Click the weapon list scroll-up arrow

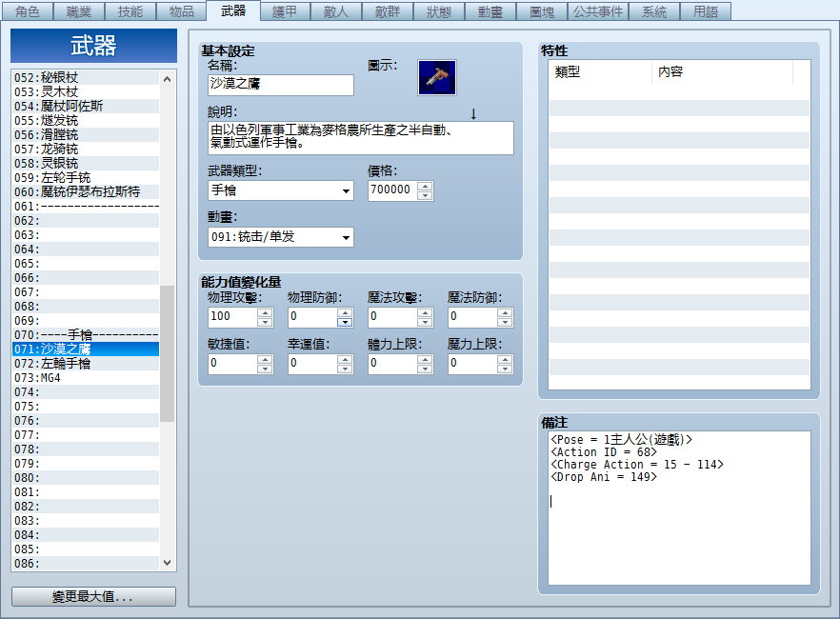(x=168, y=79)
